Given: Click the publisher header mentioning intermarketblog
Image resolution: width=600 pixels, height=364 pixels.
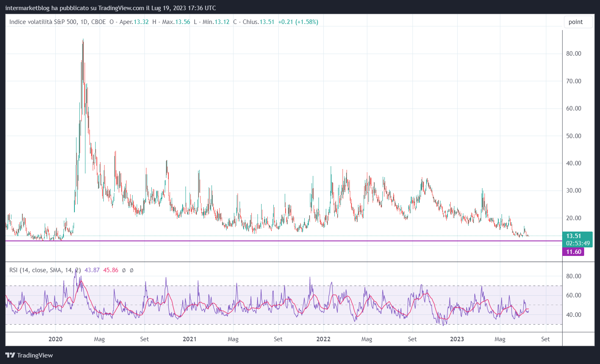Looking at the screenshot, I should click(111, 8).
